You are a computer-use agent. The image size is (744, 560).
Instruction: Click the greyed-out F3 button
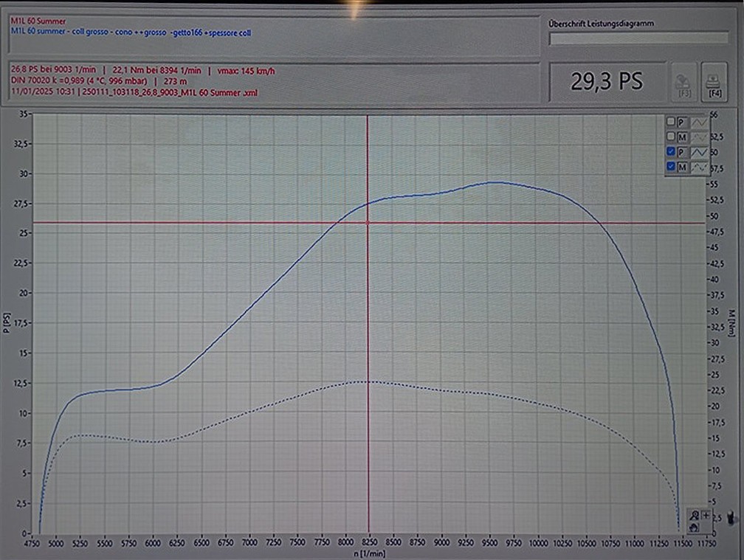(x=684, y=81)
